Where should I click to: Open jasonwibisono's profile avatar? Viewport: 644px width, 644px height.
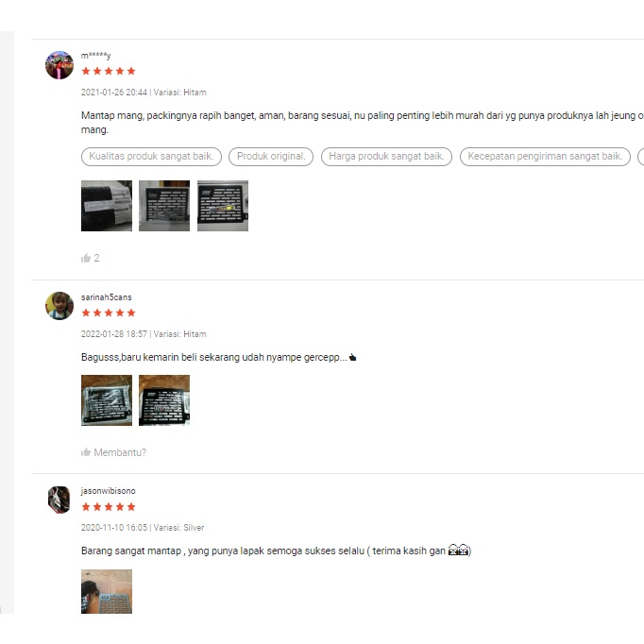pyautogui.click(x=59, y=500)
